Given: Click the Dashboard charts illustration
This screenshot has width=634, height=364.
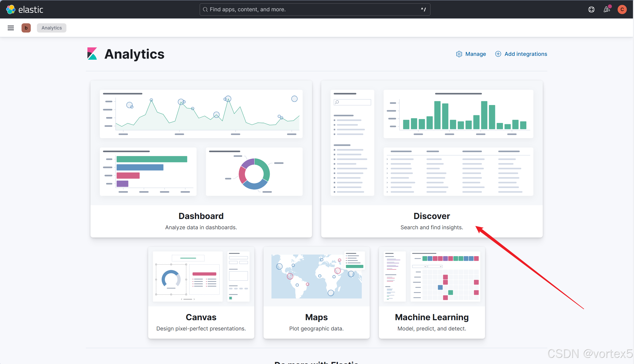Looking at the screenshot, I should [x=201, y=143].
